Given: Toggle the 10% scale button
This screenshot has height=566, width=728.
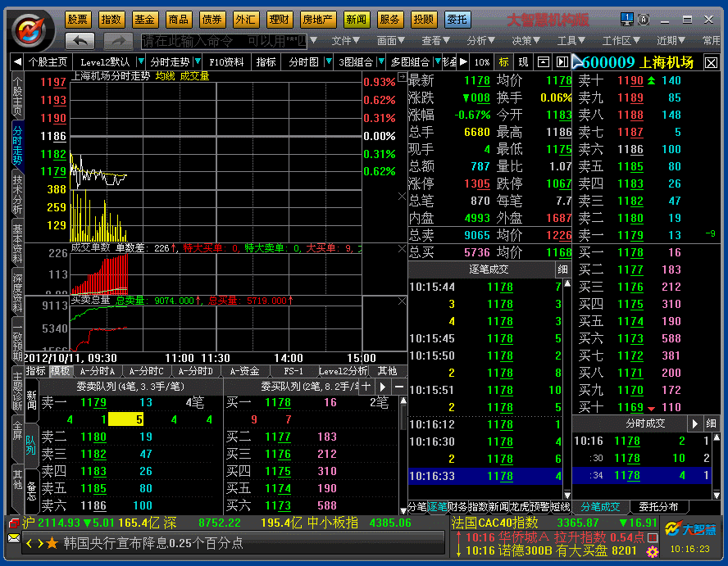Looking at the screenshot, I should click(x=482, y=61).
